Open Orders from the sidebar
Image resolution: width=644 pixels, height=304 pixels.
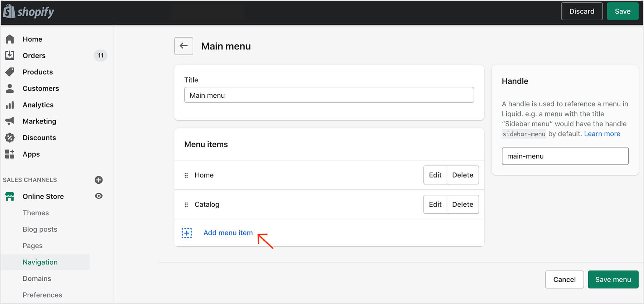34,56
